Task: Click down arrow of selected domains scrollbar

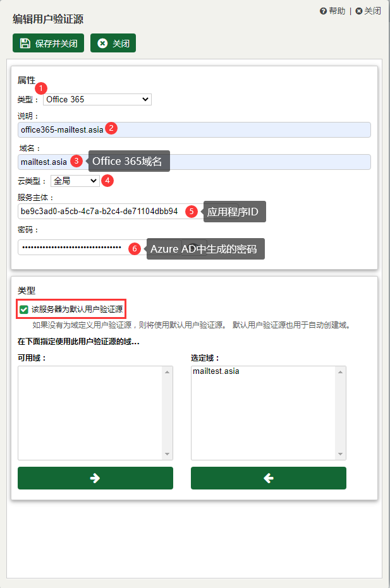Action: click(x=340, y=454)
